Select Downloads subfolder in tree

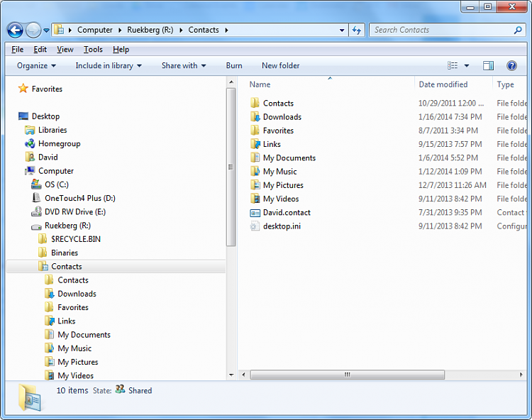pos(70,294)
